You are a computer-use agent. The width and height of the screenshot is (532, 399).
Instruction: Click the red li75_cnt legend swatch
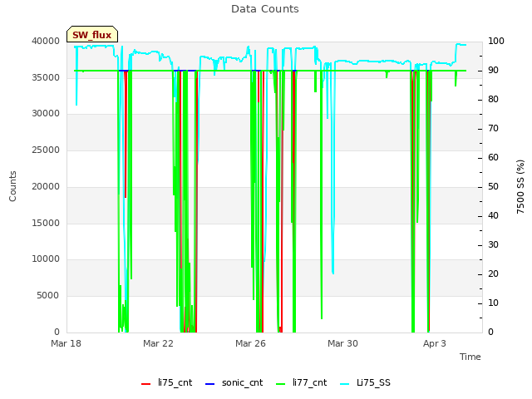click(x=146, y=384)
